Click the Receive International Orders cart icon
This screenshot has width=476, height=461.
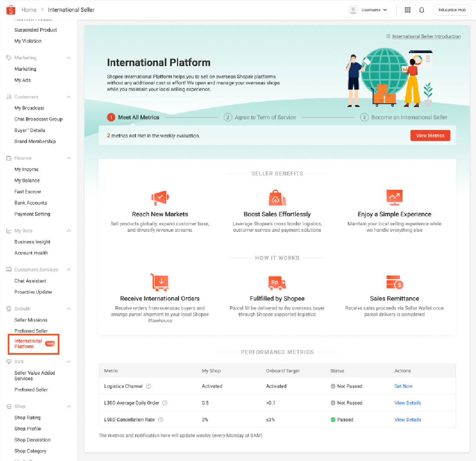(x=160, y=282)
